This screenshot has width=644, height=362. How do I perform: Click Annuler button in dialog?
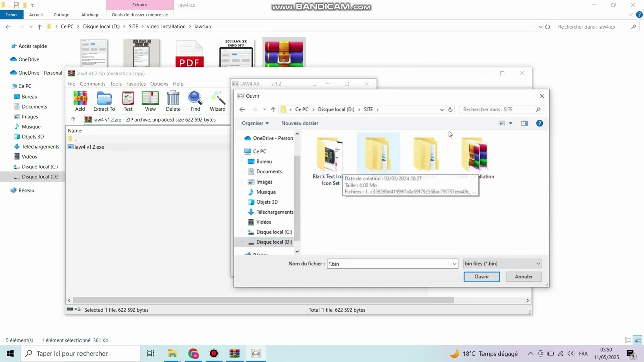click(x=524, y=277)
